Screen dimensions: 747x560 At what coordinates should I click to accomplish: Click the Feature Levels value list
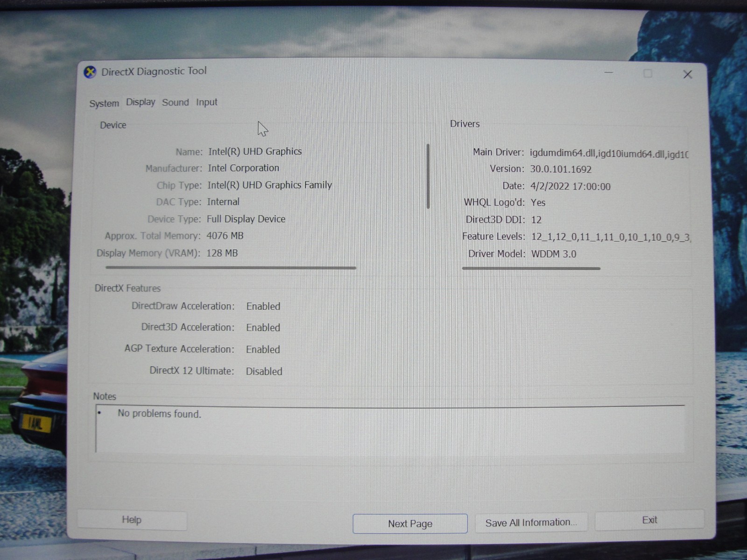(x=611, y=237)
